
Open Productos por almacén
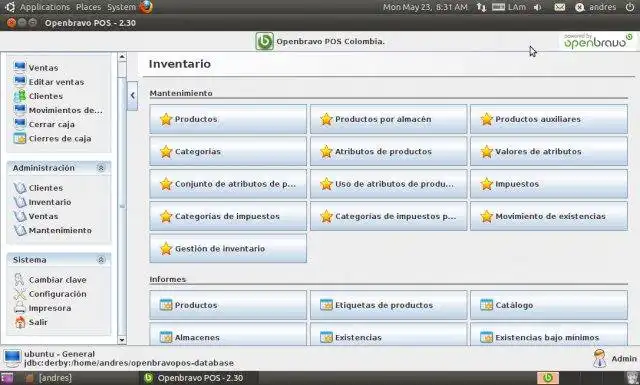click(389, 119)
